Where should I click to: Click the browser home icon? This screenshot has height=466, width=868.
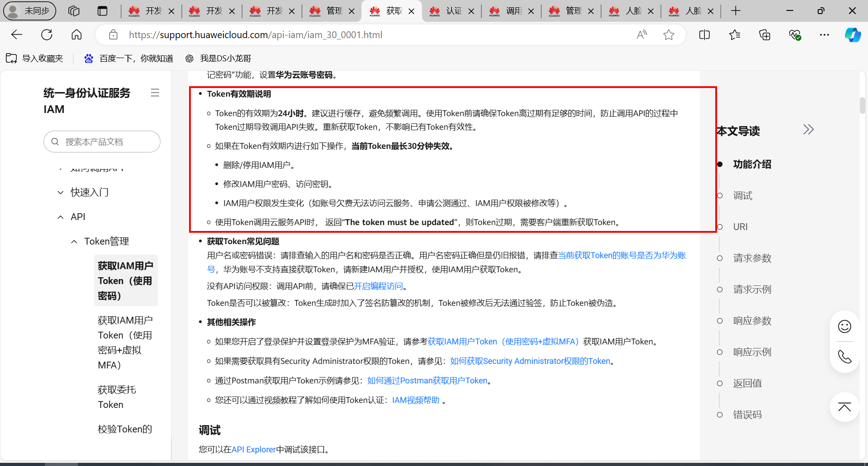(x=76, y=34)
